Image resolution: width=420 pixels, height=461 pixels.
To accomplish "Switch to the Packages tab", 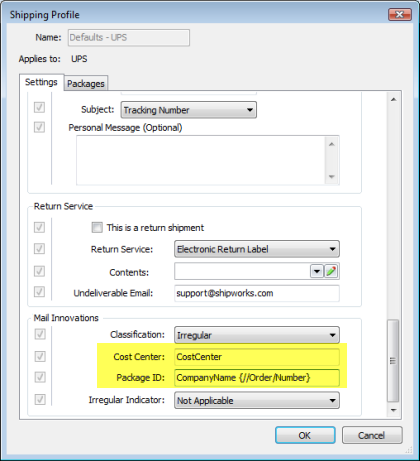I will click(86, 83).
